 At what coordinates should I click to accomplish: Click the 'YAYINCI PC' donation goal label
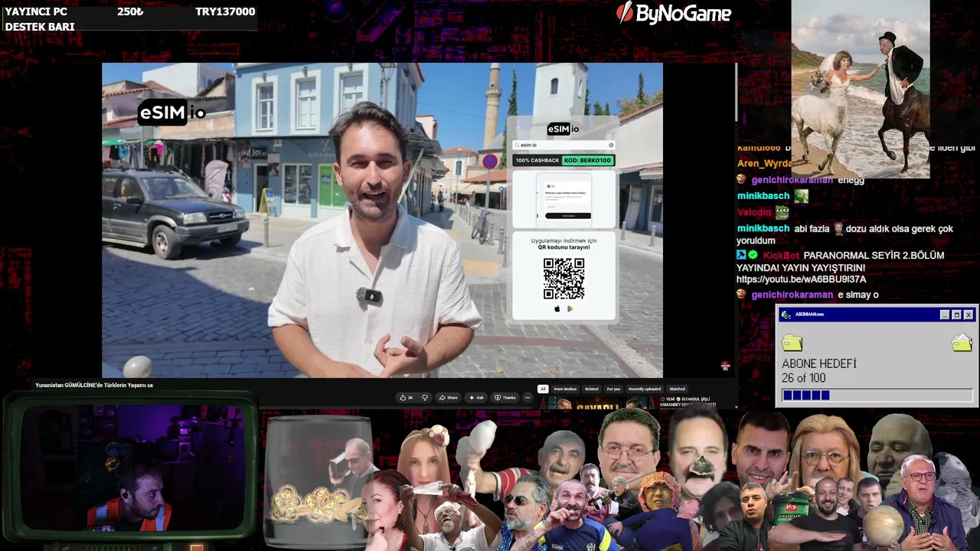coord(36,11)
